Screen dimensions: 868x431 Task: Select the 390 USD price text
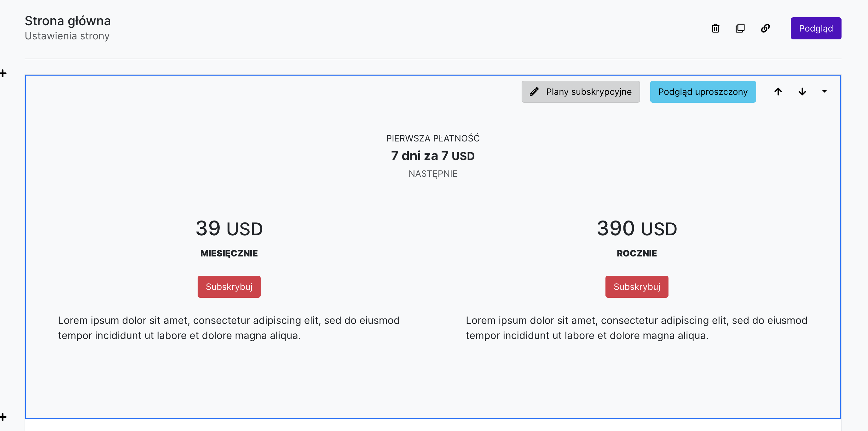pyautogui.click(x=637, y=228)
